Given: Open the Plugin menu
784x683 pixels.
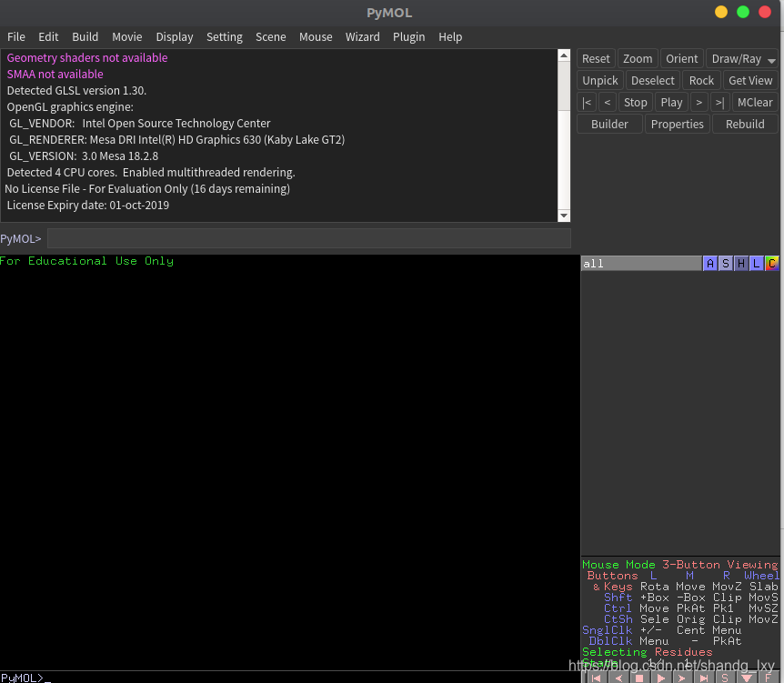Looking at the screenshot, I should click(408, 37).
